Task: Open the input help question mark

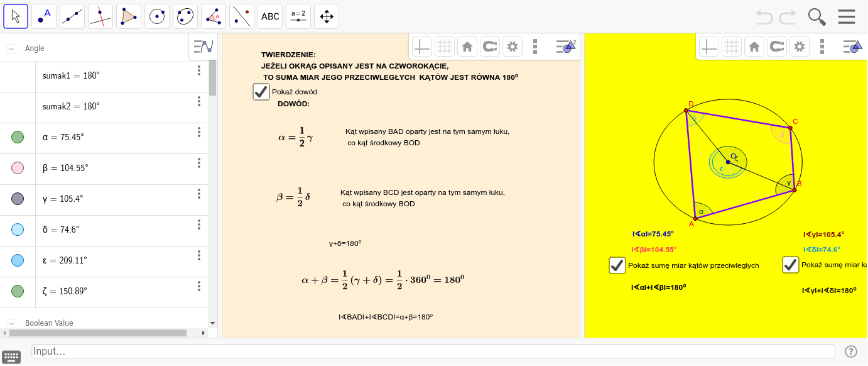Action: pos(851,352)
